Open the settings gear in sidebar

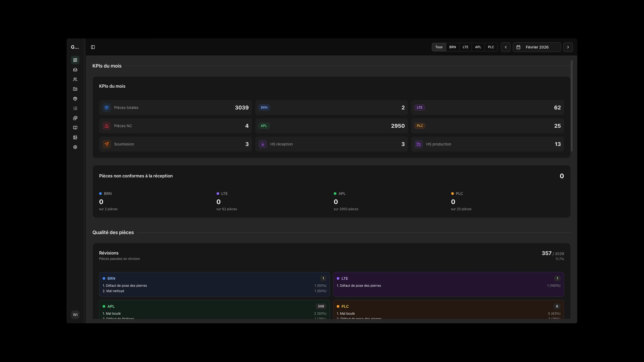pos(75,147)
